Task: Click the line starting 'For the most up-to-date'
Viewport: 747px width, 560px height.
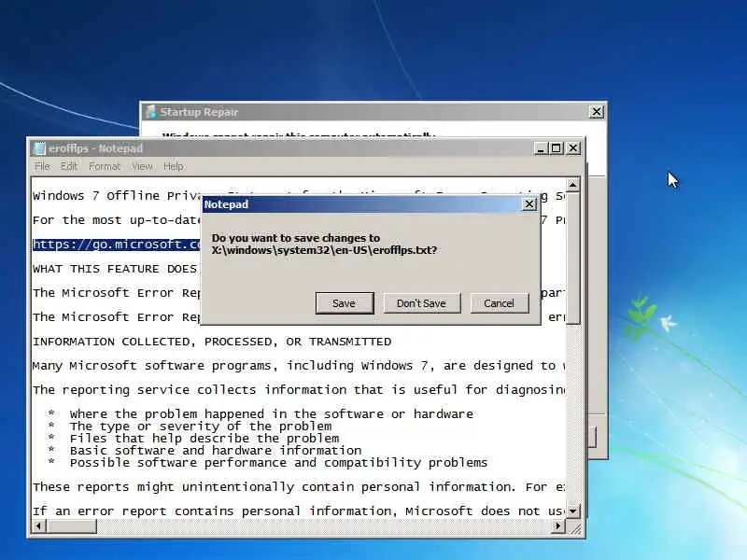Action: point(117,220)
